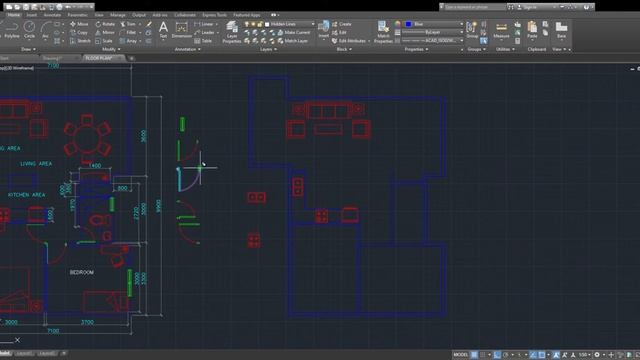Click Match Properties tool
The width and height of the screenshot is (640, 360).
pos(383,32)
